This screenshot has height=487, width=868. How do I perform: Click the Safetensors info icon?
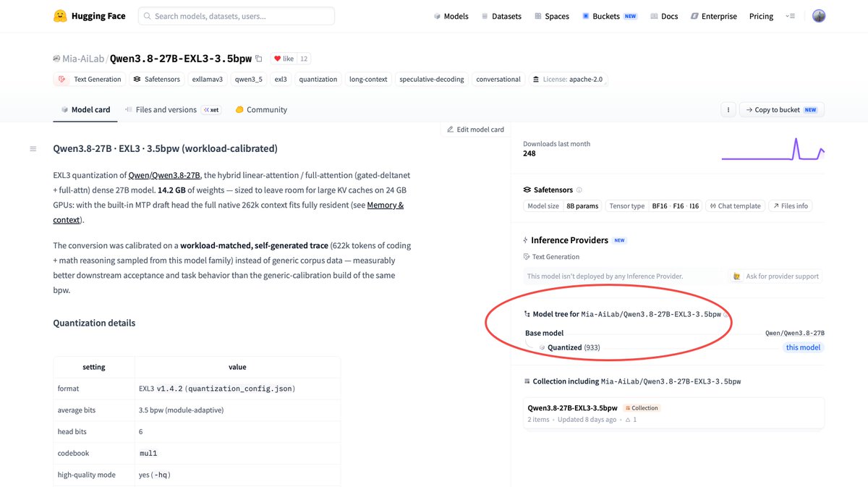(x=579, y=190)
